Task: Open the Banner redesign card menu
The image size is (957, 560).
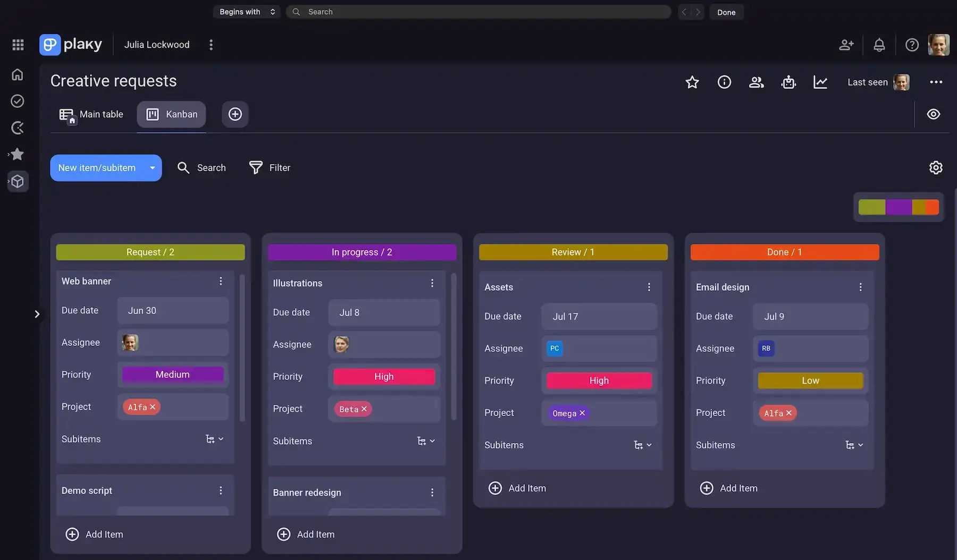Action: click(x=432, y=493)
